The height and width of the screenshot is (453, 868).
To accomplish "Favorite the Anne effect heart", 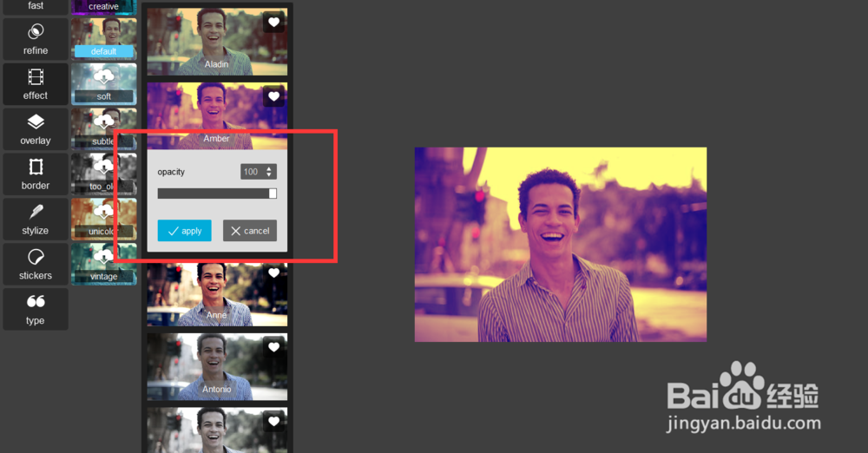I will pos(274,272).
